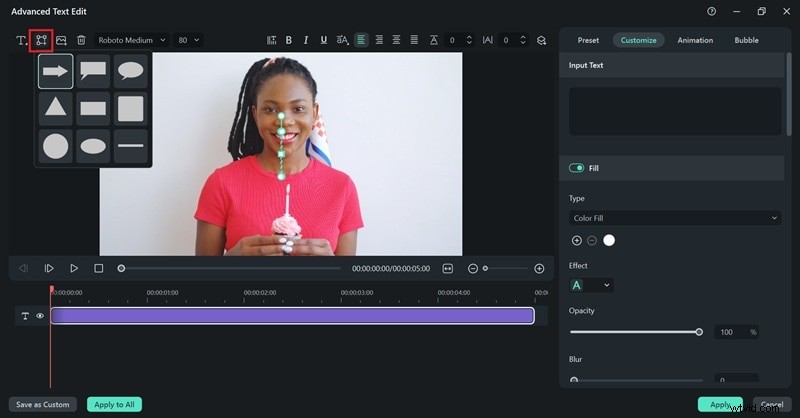This screenshot has width=800, height=418.
Task: Select the Add Text tool icon
Action: pyautogui.click(x=21, y=40)
